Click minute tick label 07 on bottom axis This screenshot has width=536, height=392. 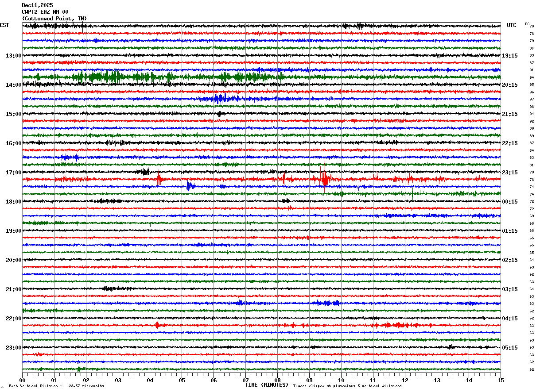(245, 380)
